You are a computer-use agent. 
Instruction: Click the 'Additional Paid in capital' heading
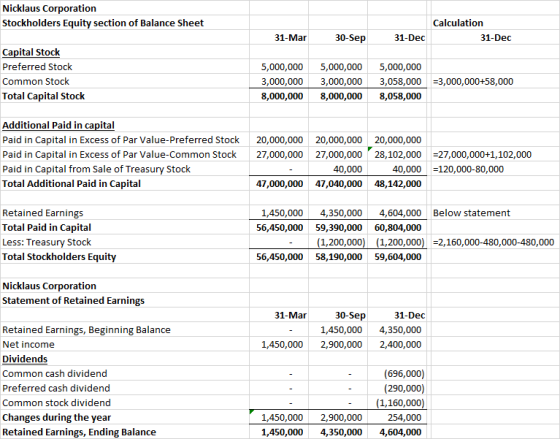[58, 125]
